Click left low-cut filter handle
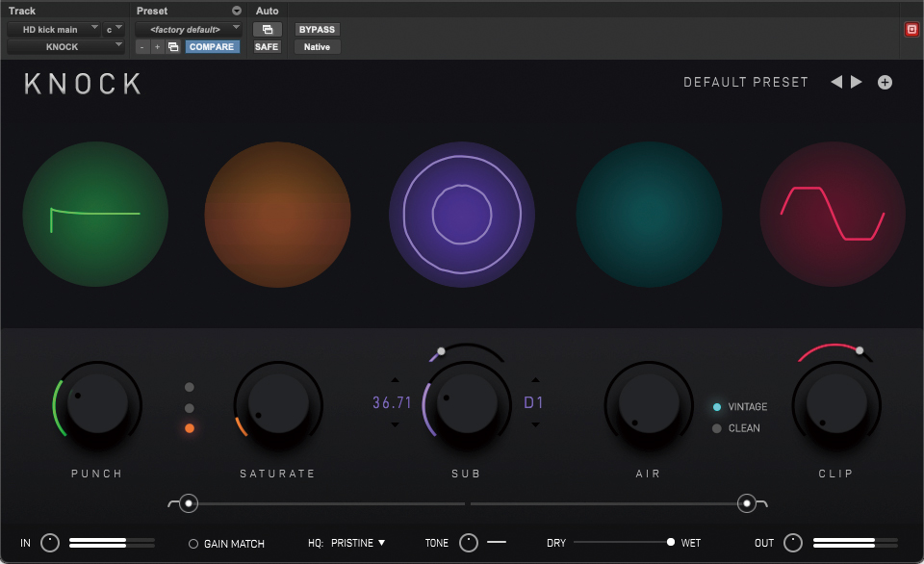The width and height of the screenshot is (924, 564). point(188,503)
